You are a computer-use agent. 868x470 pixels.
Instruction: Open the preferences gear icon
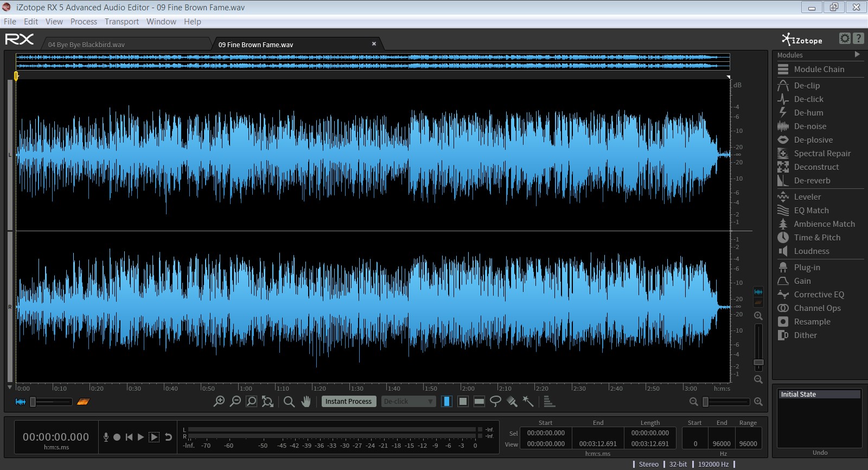point(845,38)
